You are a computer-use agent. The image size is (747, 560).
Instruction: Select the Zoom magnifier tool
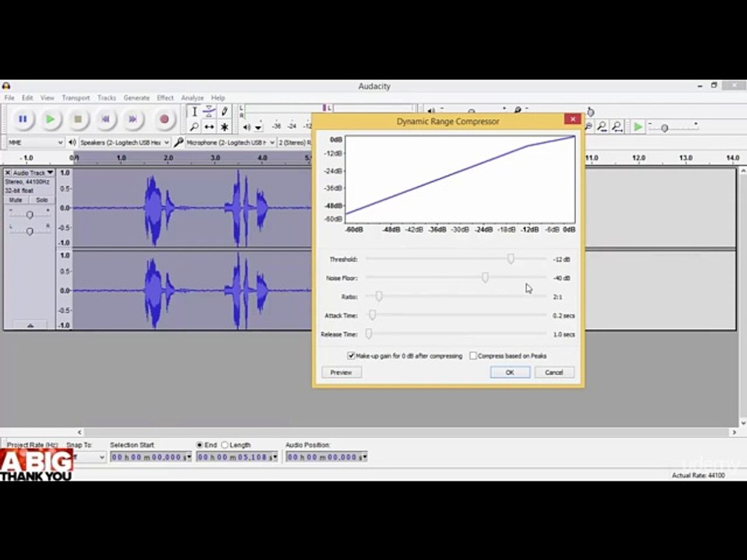(195, 127)
